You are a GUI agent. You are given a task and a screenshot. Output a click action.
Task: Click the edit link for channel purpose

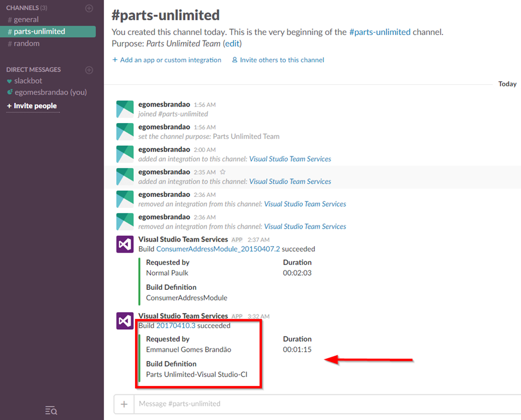[232, 44]
